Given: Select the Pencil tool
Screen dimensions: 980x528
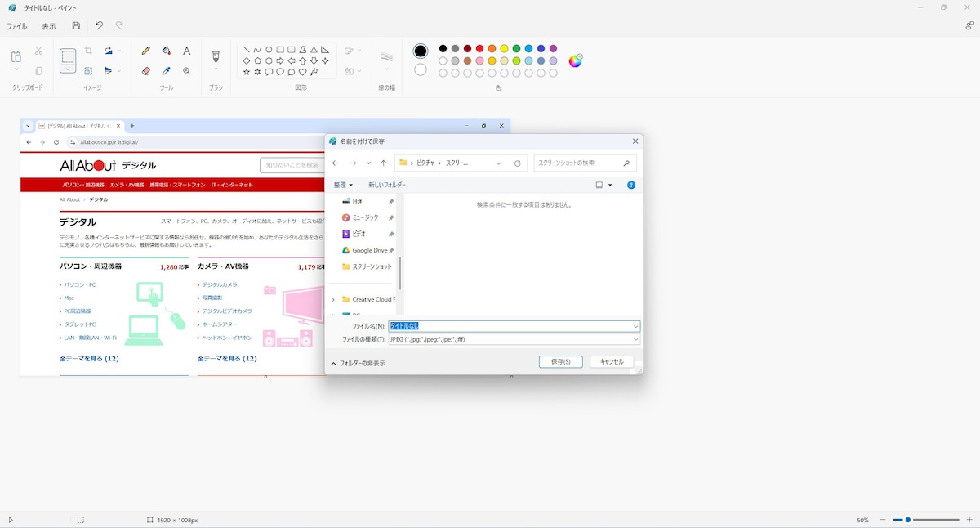Looking at the screenshot, I should coord(146,51).
